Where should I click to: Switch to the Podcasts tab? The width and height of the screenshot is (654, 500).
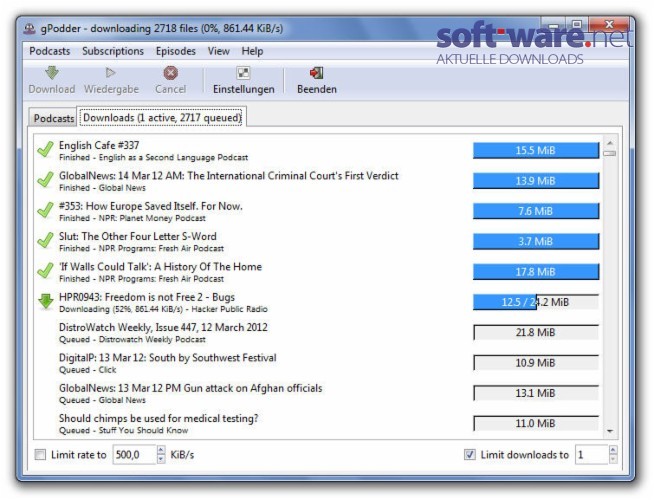pos(53,118)
